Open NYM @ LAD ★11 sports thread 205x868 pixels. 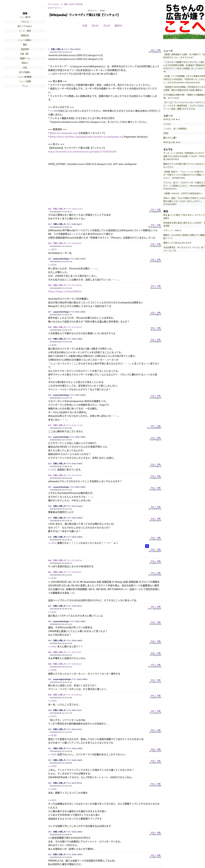[x=172, y=119]
